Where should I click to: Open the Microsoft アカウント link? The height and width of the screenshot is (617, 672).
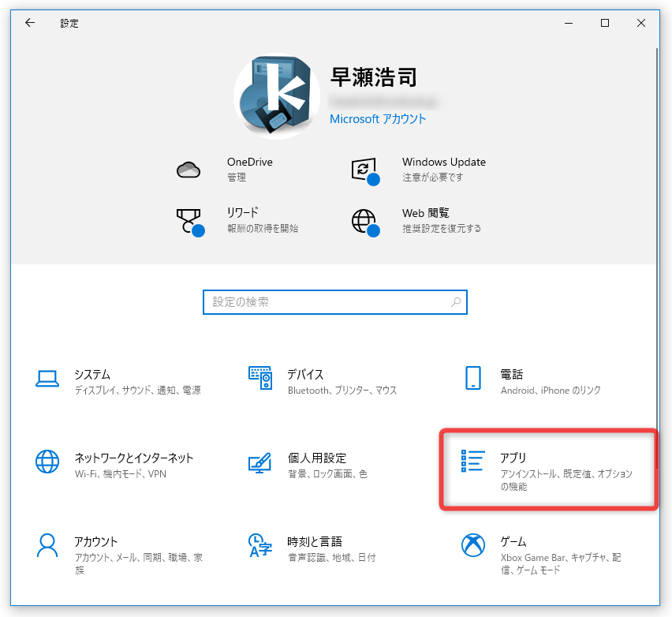point(378,119)
